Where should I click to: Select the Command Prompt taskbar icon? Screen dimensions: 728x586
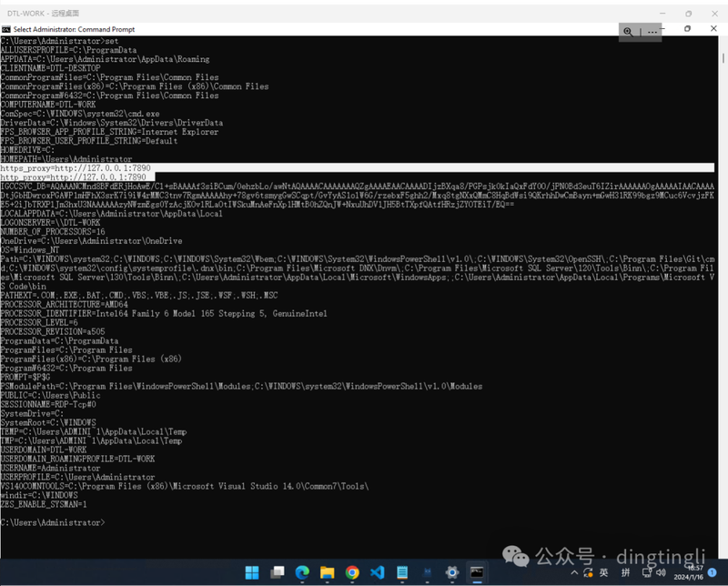click(477, 572)
